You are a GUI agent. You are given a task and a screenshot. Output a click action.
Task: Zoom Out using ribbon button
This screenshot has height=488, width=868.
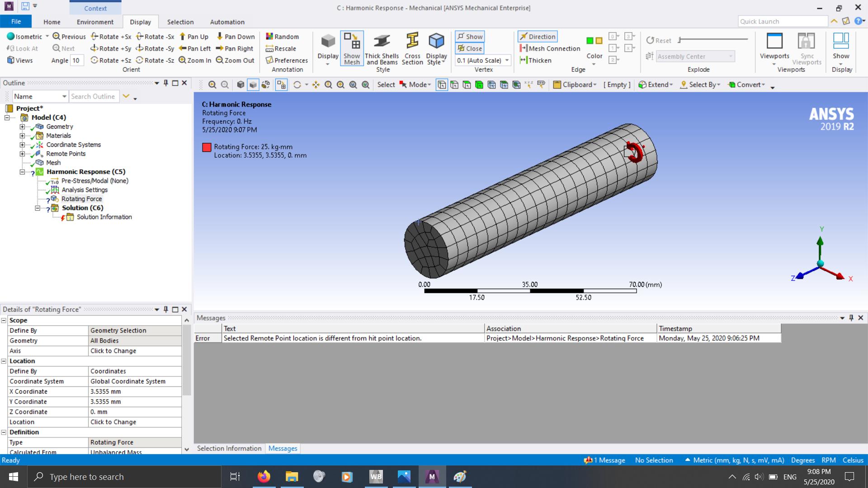click(x=235, y=60)
